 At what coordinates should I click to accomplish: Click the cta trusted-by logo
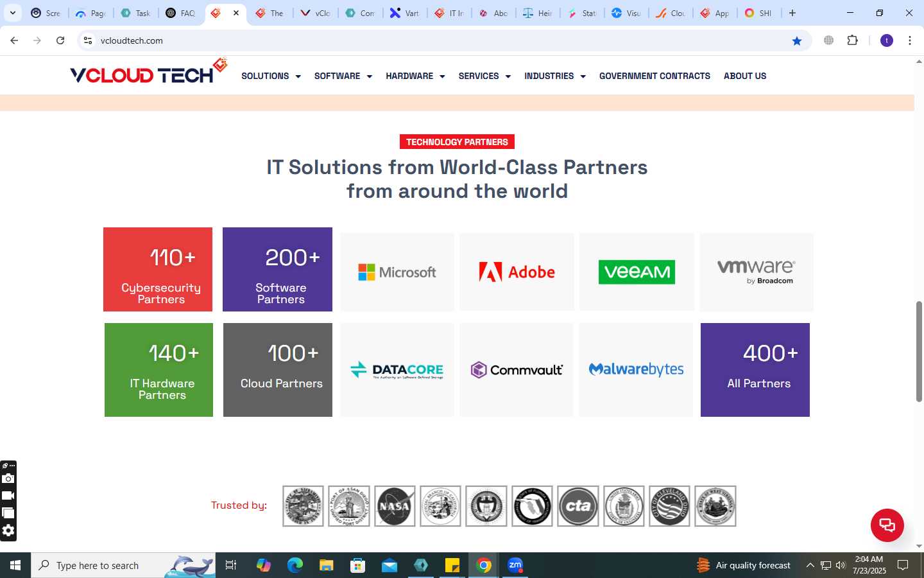pyautogui.click(x=578, y=506)
